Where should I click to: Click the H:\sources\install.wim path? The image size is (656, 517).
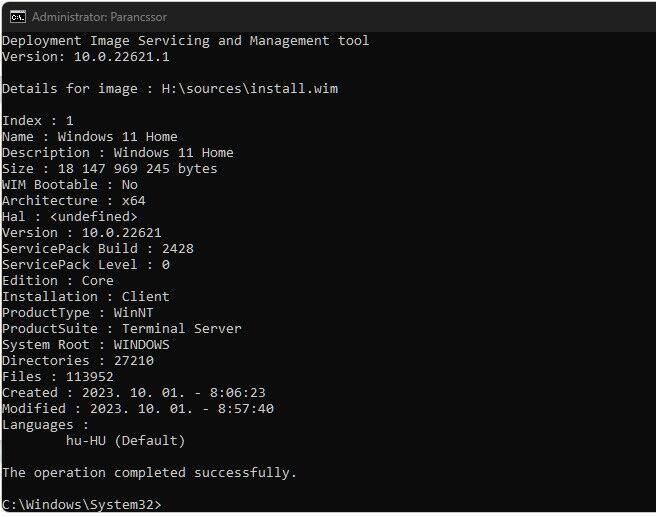pos(250,89)
